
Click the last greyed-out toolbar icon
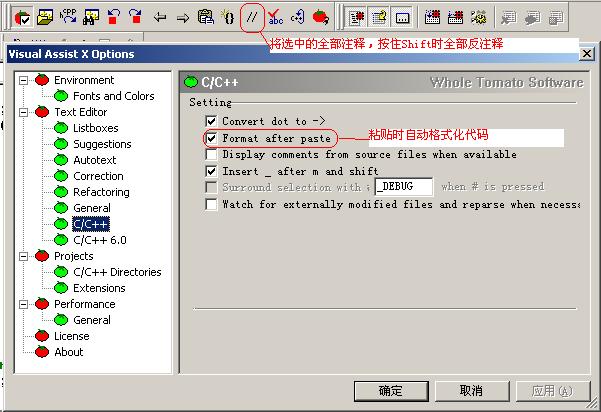[x=556, y=18]
